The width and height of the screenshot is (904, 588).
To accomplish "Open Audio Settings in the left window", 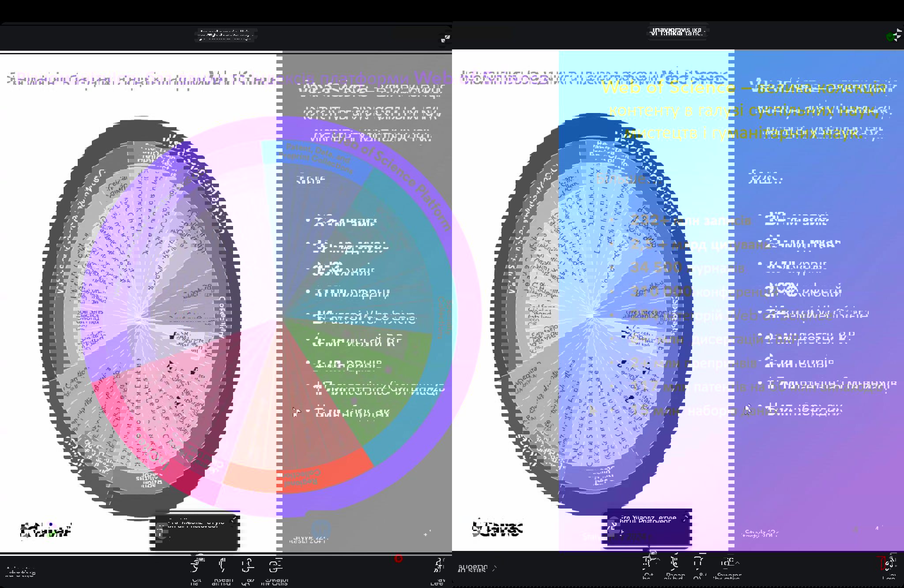I will coord(21,572).
